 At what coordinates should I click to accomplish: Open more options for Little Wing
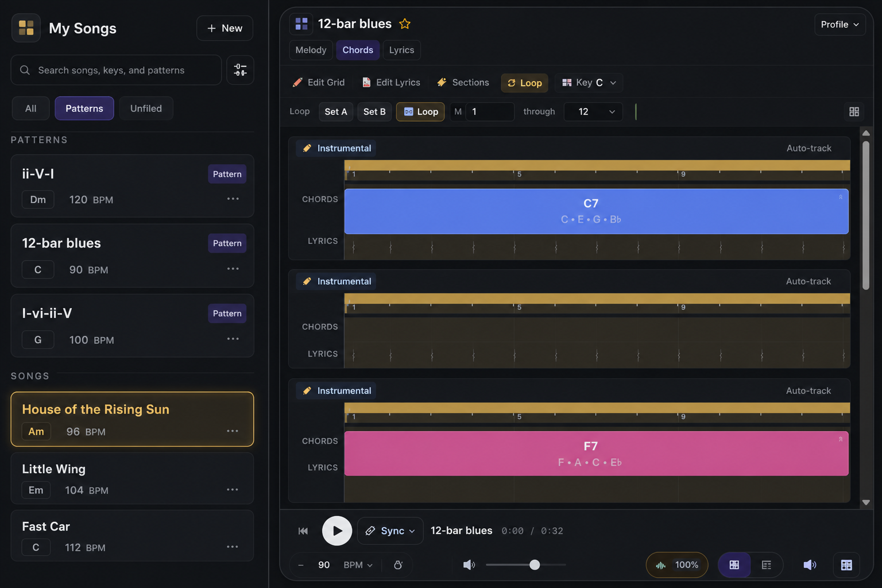tap(233, 489)
